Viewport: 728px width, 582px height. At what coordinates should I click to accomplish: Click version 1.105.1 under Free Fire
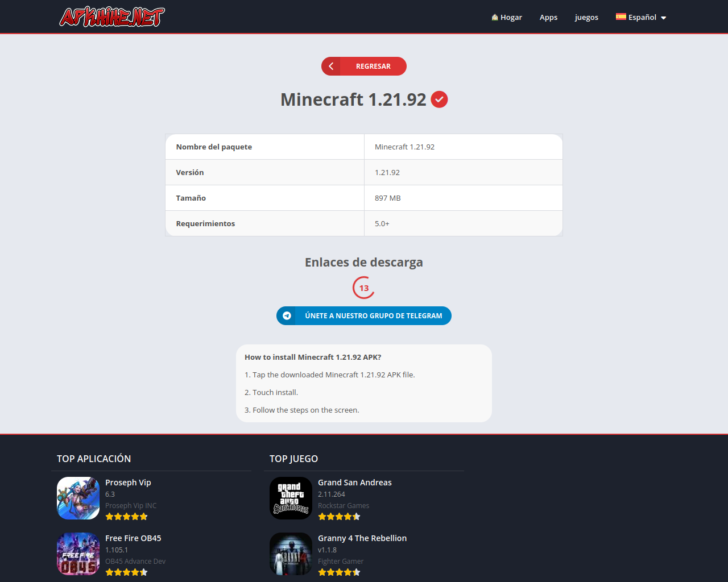coord(117,550)
